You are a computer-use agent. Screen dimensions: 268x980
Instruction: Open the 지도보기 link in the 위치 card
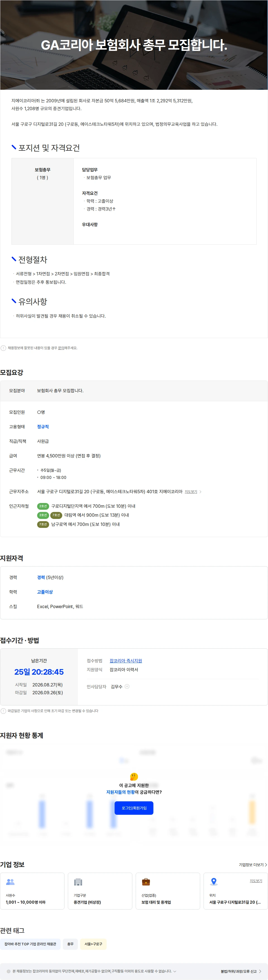(256, 881)
